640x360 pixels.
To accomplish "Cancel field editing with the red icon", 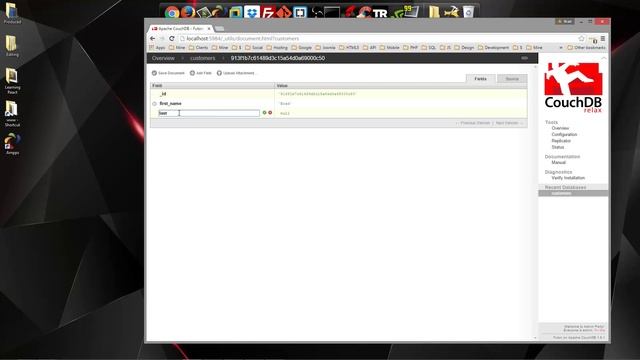I will click(270, 113).
